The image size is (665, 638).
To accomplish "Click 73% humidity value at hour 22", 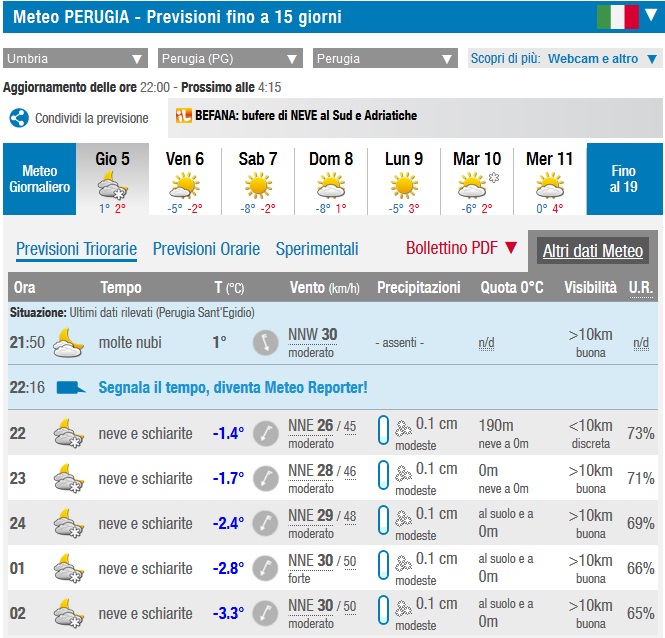I will [x=640, y=433].
